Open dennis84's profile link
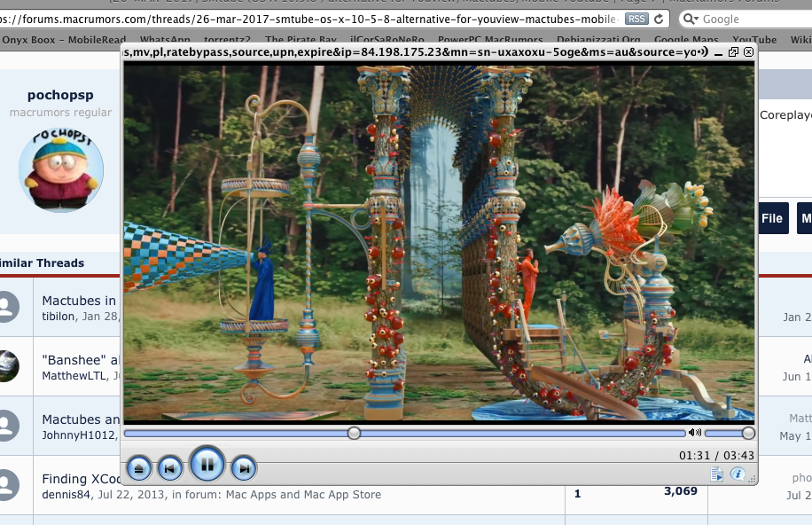 [x=66, y=495]
